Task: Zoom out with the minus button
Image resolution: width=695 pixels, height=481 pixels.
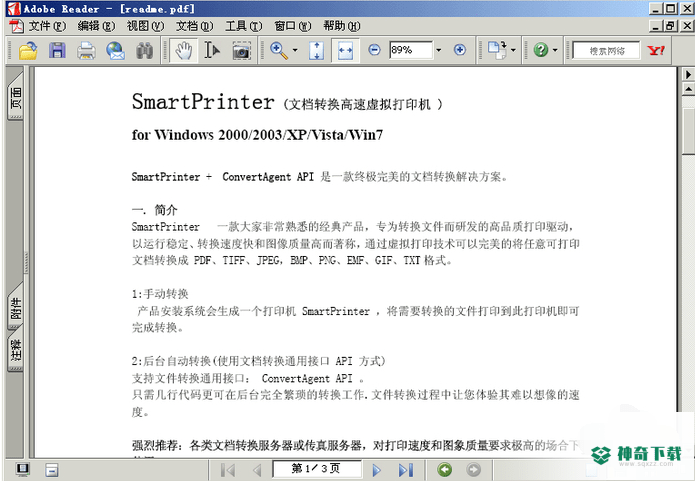Action: tap(374, 50)
